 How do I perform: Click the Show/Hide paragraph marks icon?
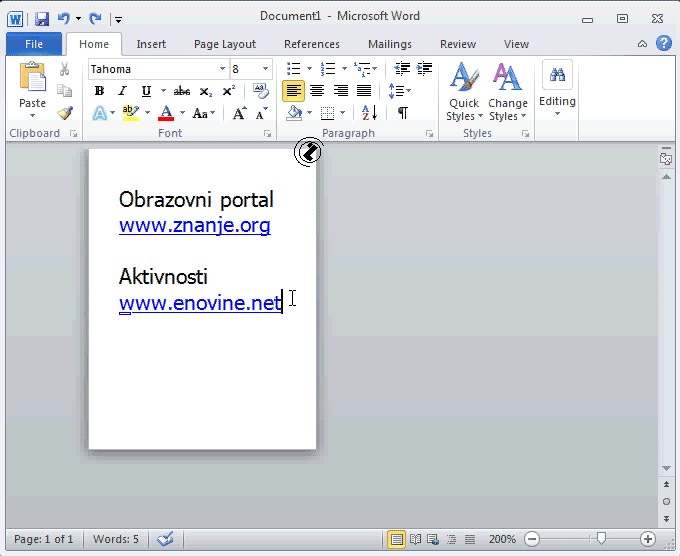402,113
